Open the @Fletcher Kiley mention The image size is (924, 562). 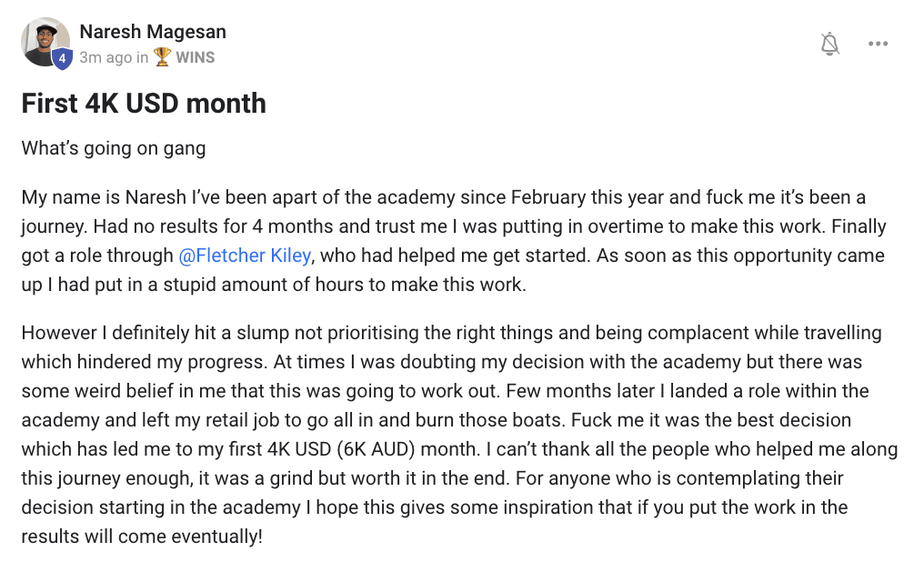coord(245,256)
